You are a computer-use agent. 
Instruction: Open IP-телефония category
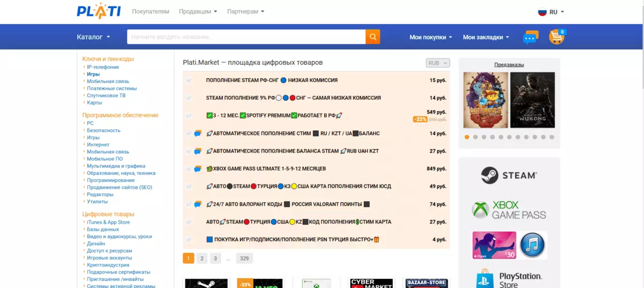coord(103,67)
